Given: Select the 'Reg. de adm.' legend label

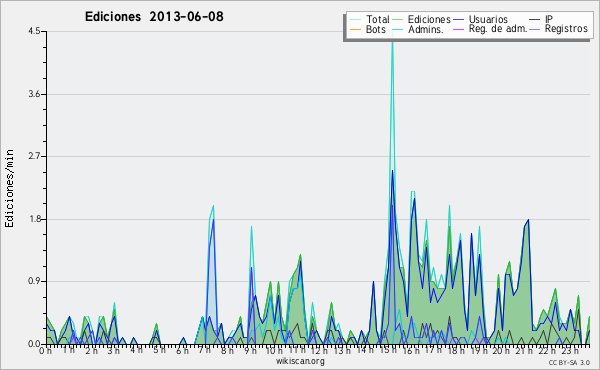Looking at the screenshot, I should tap(498, 29).
